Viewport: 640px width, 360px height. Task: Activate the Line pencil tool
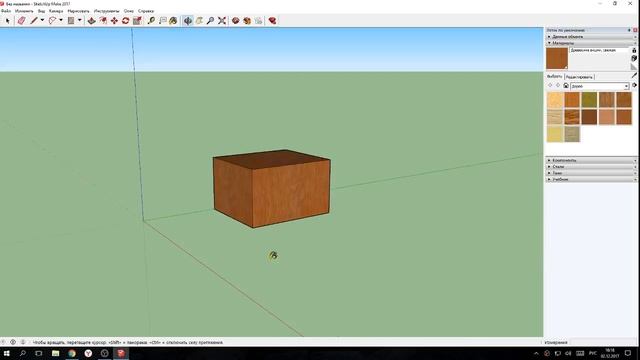(34, 20)
